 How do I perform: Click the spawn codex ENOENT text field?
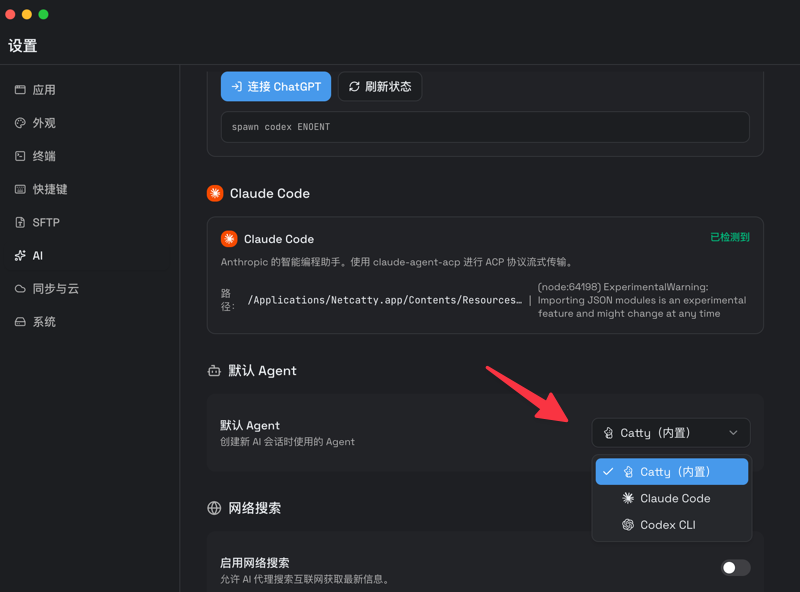pyautogui.click(x=484, y=127)
